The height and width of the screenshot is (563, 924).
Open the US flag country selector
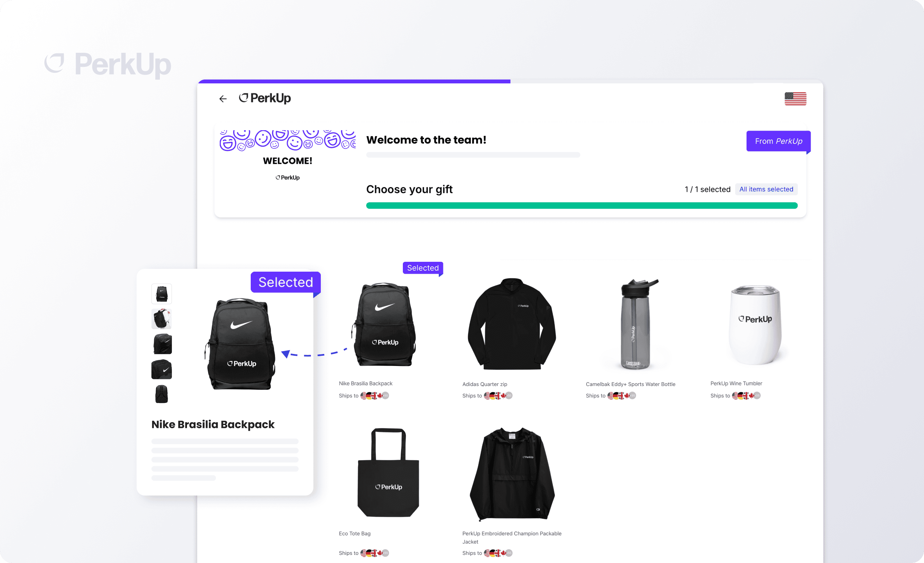[795, 99]
